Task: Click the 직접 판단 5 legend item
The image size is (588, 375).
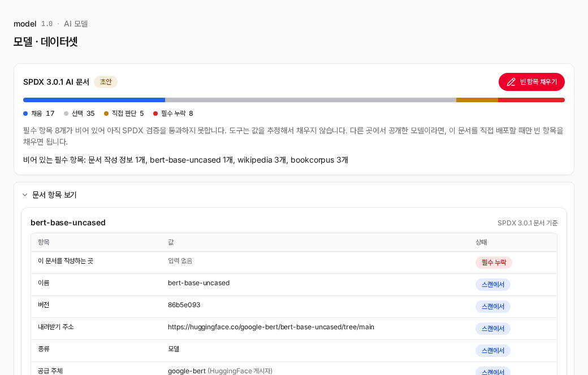Action: coord(124,114)
